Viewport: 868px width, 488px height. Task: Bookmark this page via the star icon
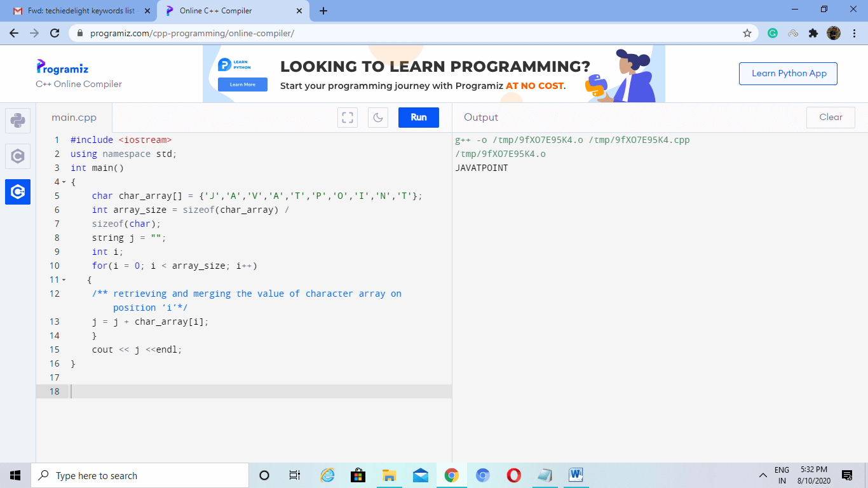(x=747, y=32)
